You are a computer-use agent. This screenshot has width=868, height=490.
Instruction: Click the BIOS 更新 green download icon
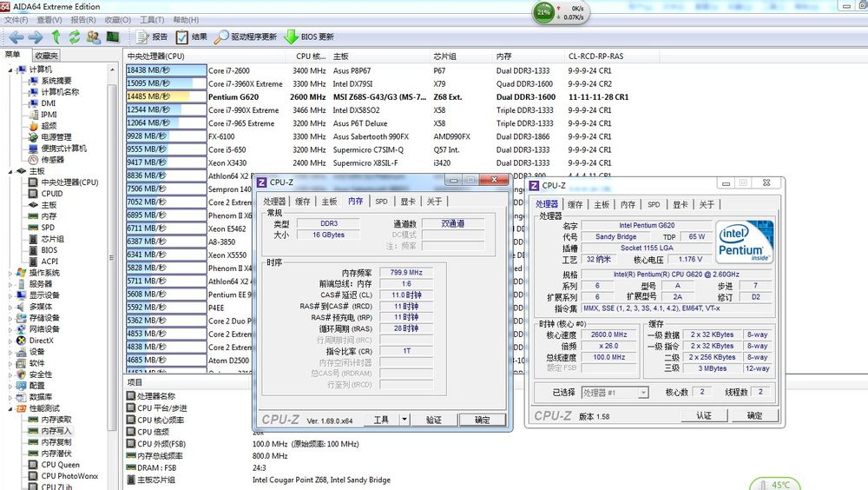pos(290,37)
